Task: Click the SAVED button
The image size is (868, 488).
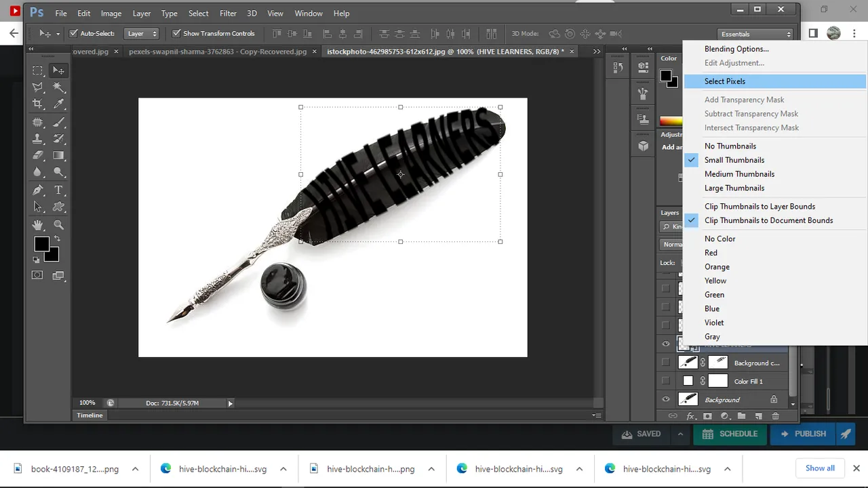Action: [641, 434]
